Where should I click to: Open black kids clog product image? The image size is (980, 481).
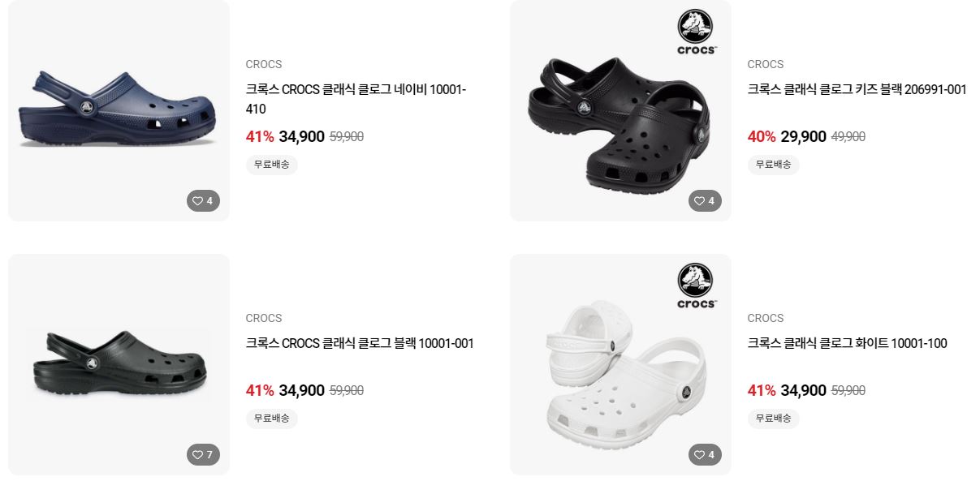[620, 110]
